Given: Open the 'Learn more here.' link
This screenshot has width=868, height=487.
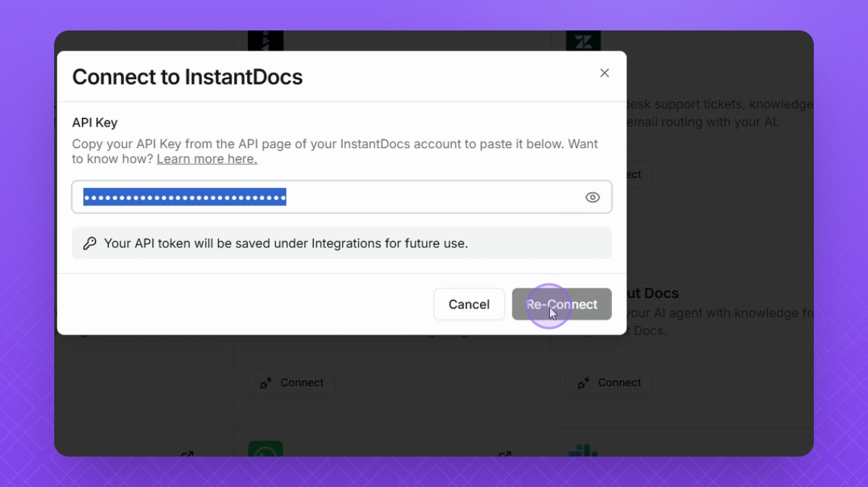Looking at the screenshot, I should pyautogui.click(x=207, y=159).
